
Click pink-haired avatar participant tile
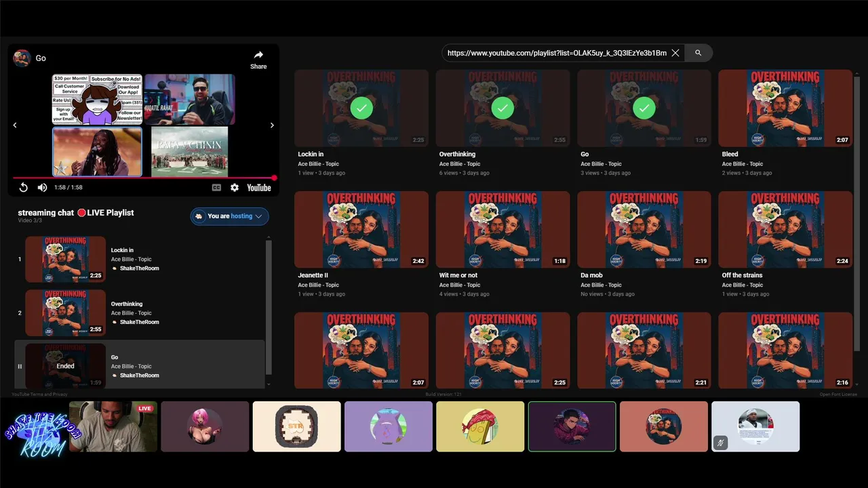[205, 426]
